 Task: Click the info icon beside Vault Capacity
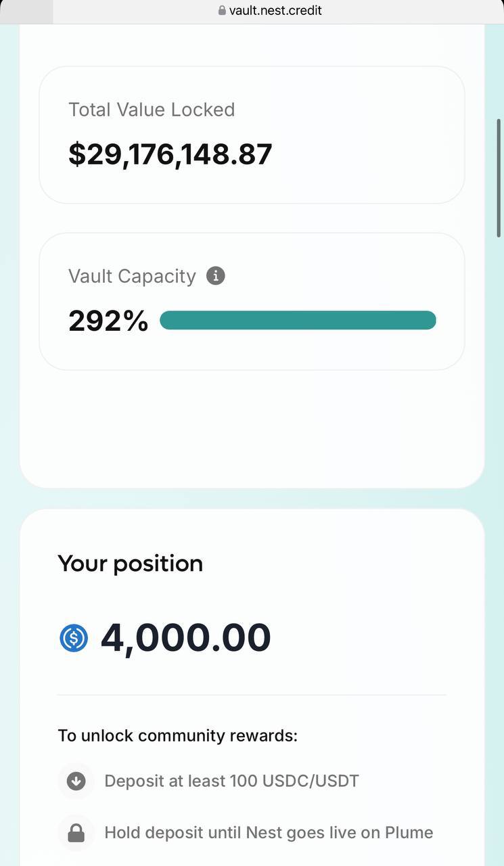tap(215, 276)
